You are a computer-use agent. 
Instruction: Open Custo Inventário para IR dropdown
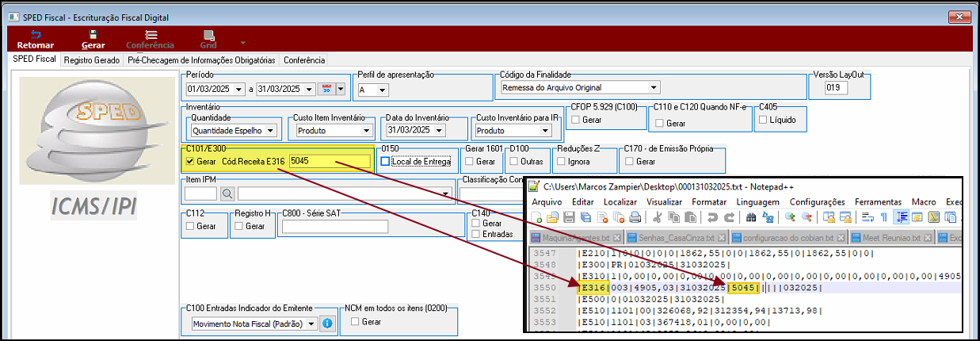click(544, 130)
